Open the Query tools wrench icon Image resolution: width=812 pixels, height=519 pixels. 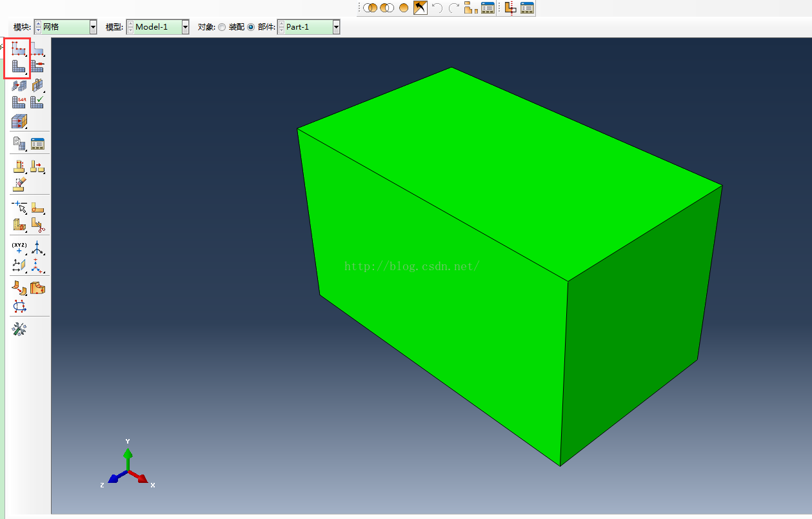coord(19,329)
